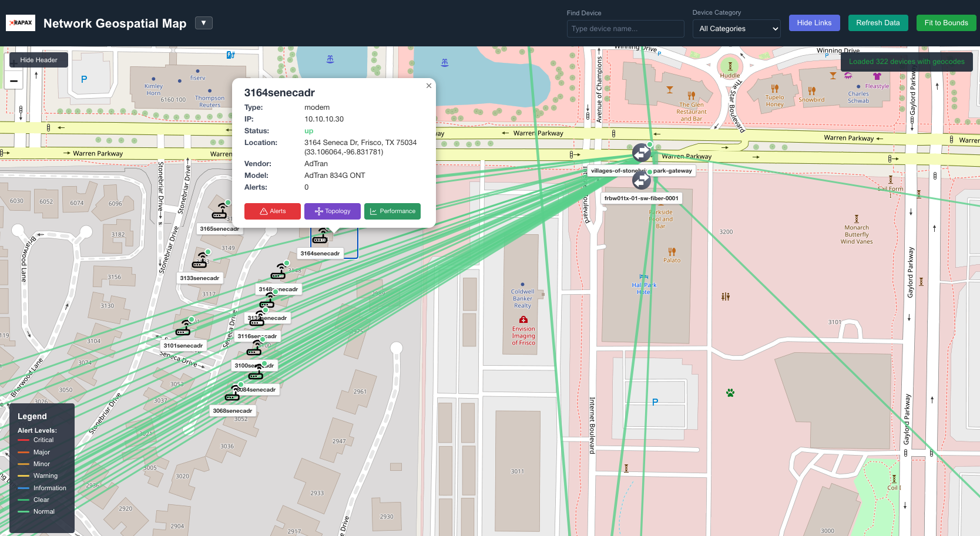Click the type value modem
This screenshot has width=980, height=536.
point(317,107)
